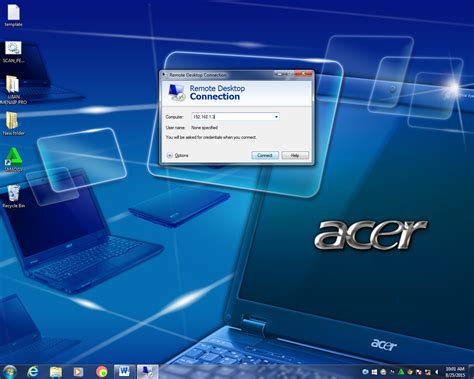474x379 pixels.
Task: Click the Show desktop strip
Action: coord(472,372)
